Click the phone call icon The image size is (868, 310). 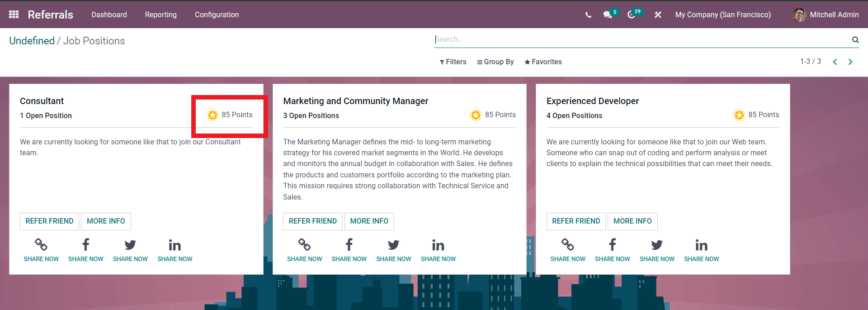click(x=588, y=14)
